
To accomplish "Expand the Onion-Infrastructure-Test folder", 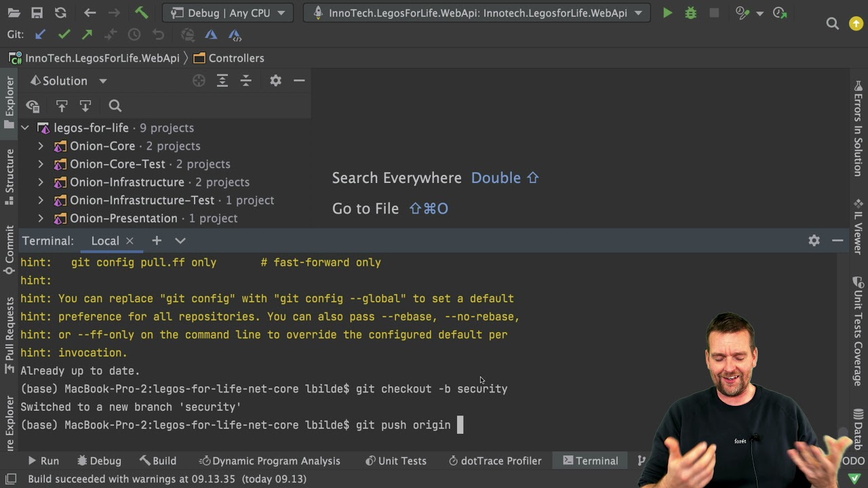I will (41, 200).
